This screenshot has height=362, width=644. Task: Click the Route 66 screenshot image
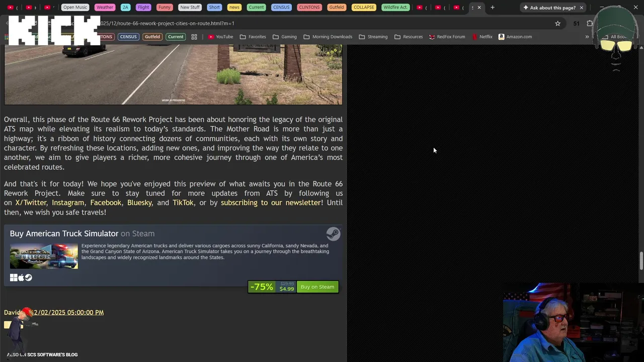(x=173, y=74)
